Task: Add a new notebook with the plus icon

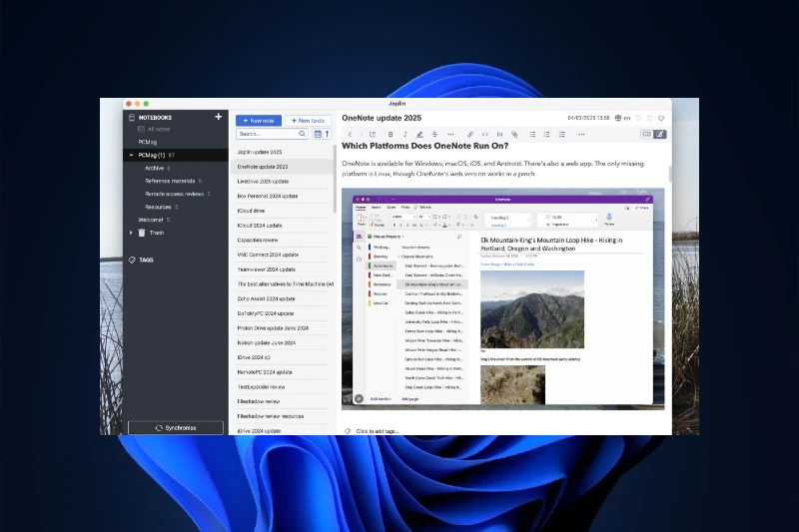Action: point(218,117)
